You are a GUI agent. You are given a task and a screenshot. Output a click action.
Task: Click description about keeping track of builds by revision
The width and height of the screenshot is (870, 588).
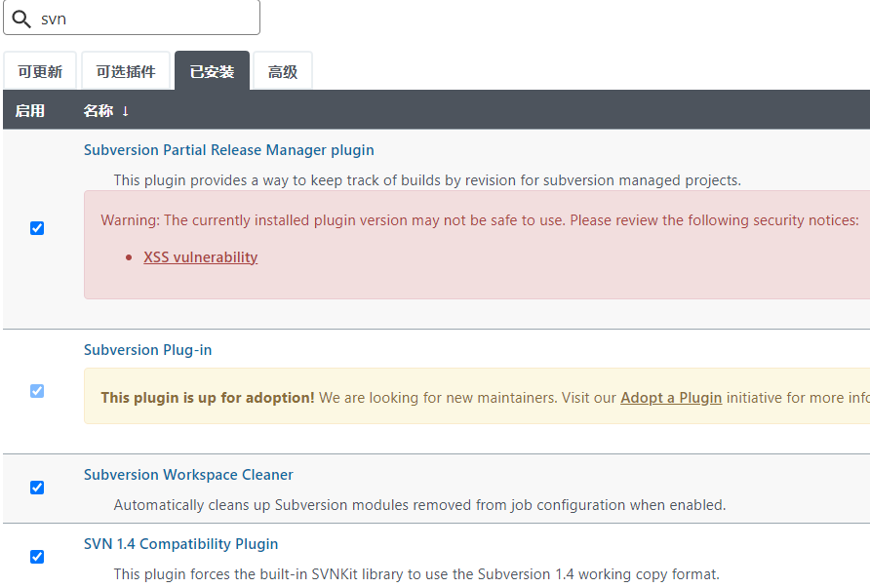(x=427, y=180)
